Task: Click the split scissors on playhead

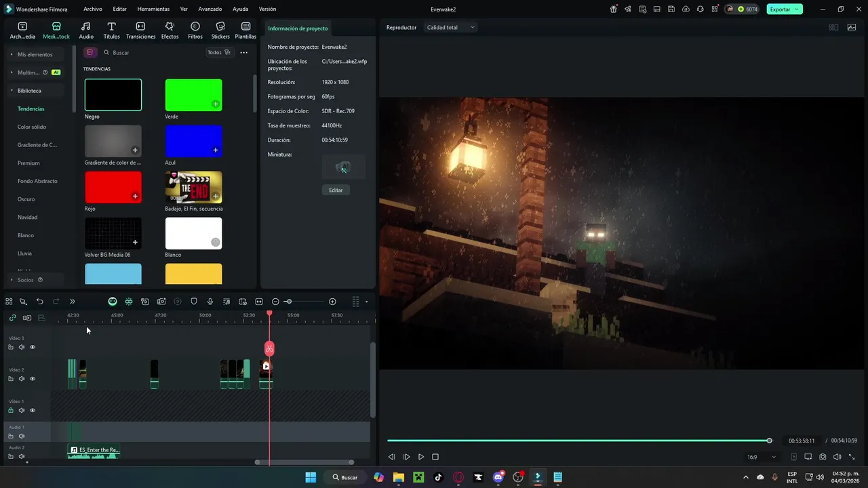Action: click(x=269, y=348)
